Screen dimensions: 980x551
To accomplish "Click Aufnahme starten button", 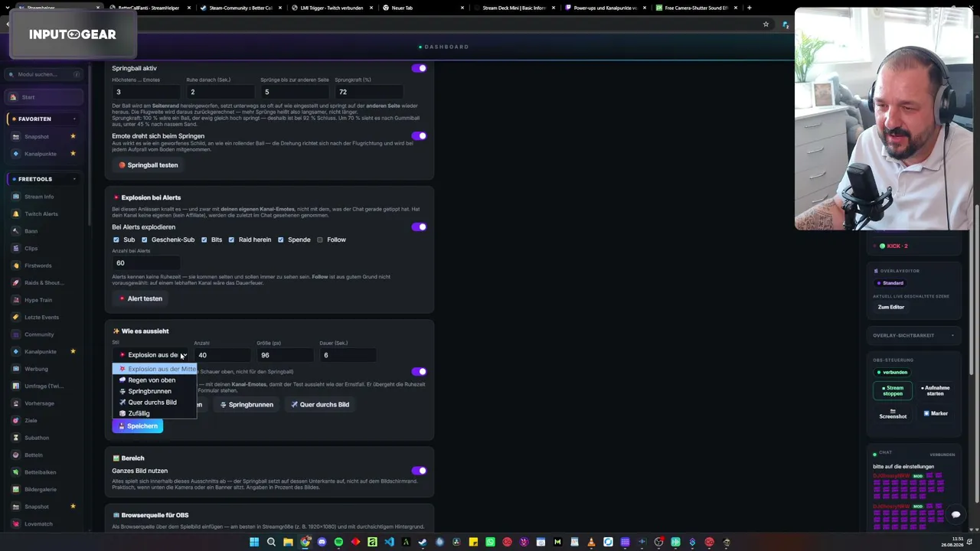I will (x=935, y=390).
